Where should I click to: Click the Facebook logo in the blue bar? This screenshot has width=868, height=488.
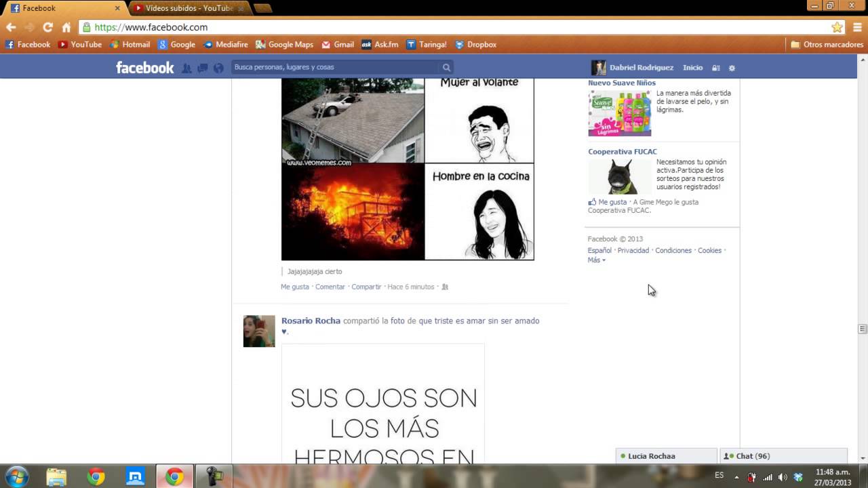144,67
